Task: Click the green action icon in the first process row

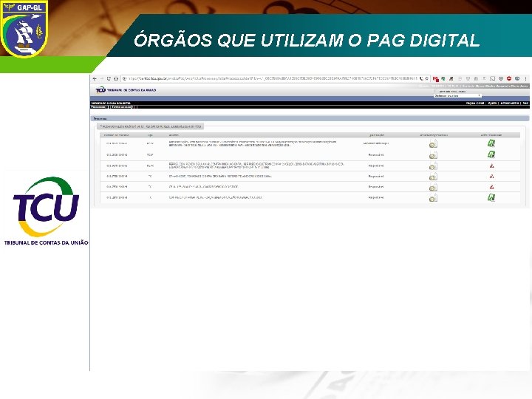Action: 491,143
